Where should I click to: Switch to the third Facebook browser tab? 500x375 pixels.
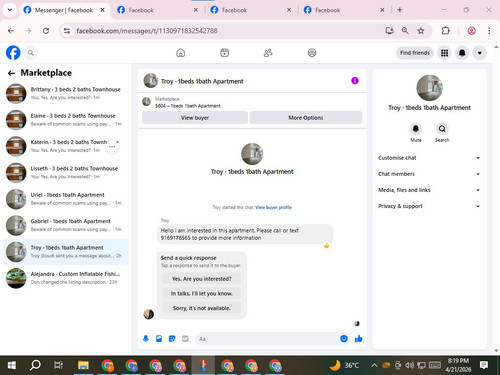click(250, 10)
